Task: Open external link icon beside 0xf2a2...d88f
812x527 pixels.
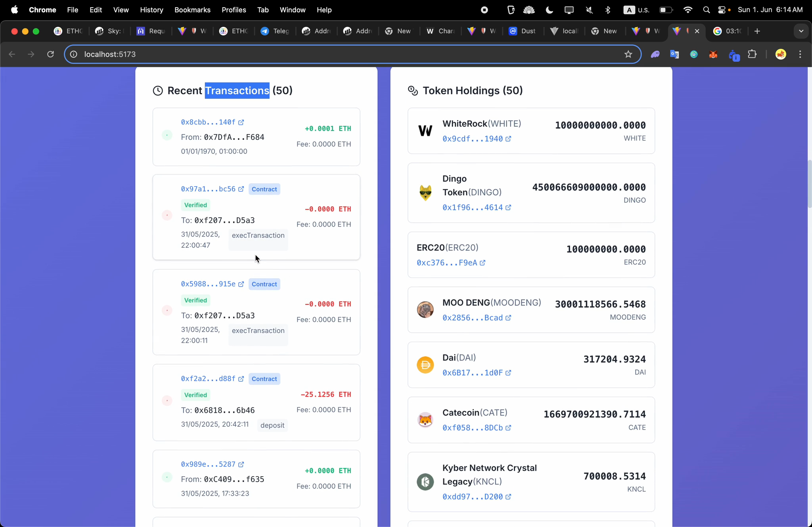Action: coord(241,379)
